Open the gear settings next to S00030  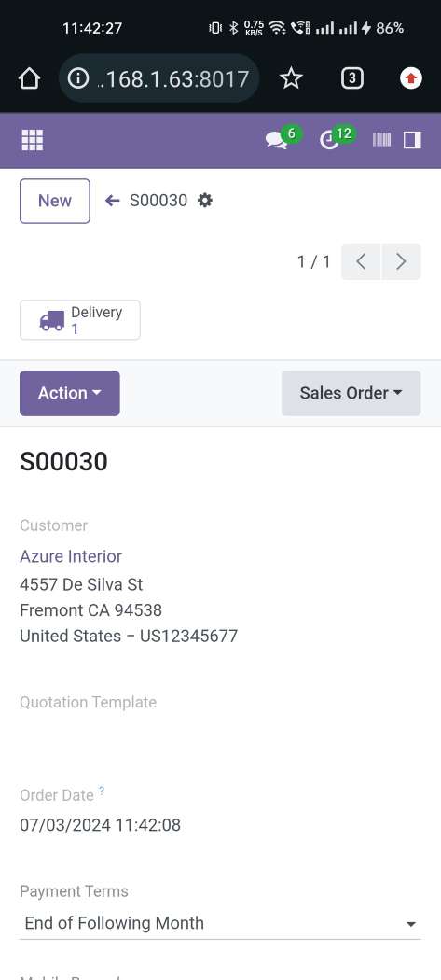click(205, 201)
